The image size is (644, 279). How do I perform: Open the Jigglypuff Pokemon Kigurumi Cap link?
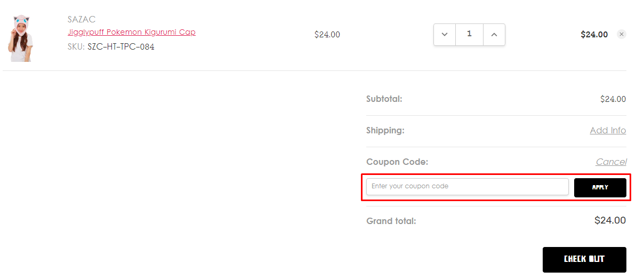(x=132, y=32)
